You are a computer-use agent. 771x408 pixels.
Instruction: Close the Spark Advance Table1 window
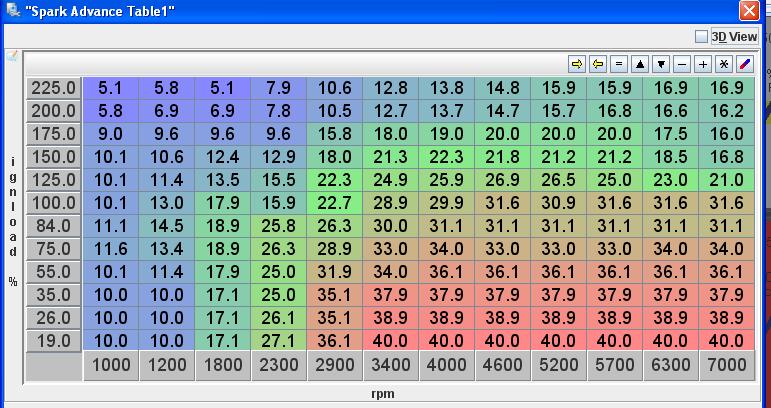(749, 11)
